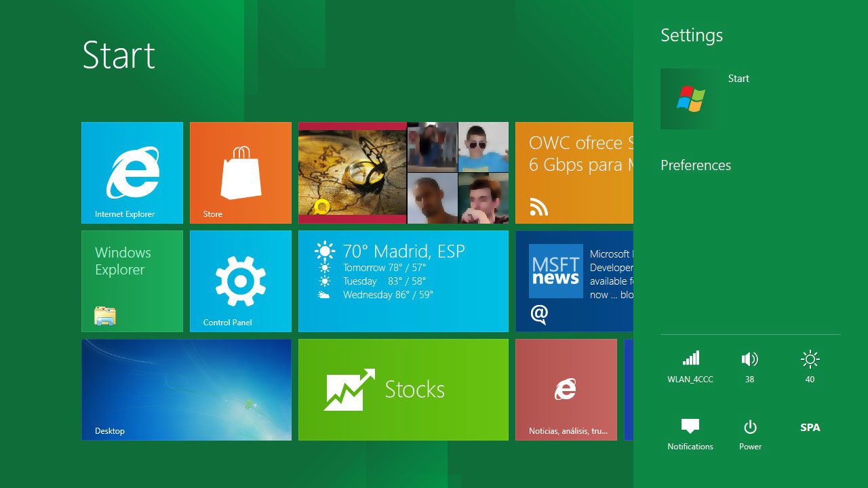The image size is (868, 488).
Task: Open the Desktop tile
Action: coord(186,390)
